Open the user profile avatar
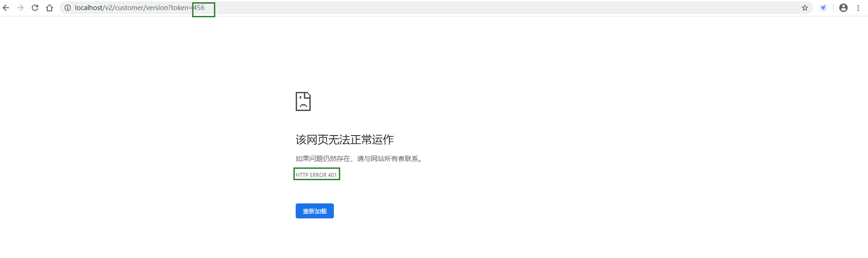The height and width of the screenshot is (258, 868). coord(843,8)
